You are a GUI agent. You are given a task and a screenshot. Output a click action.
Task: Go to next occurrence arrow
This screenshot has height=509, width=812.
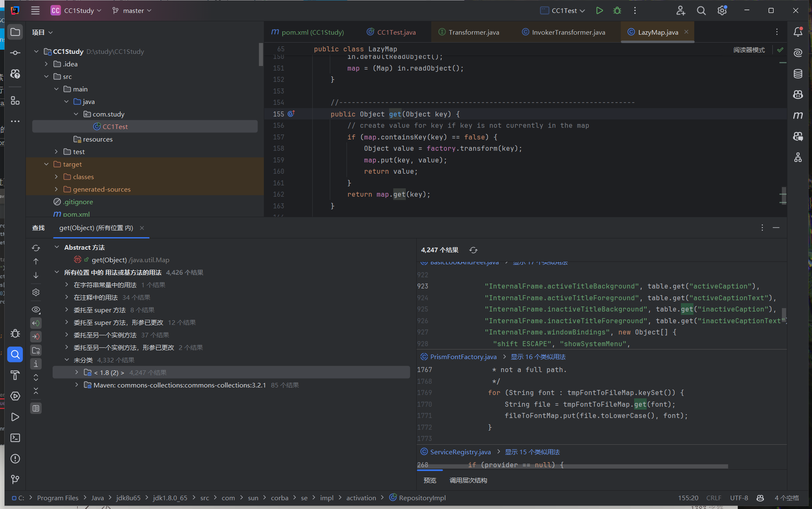36,275
